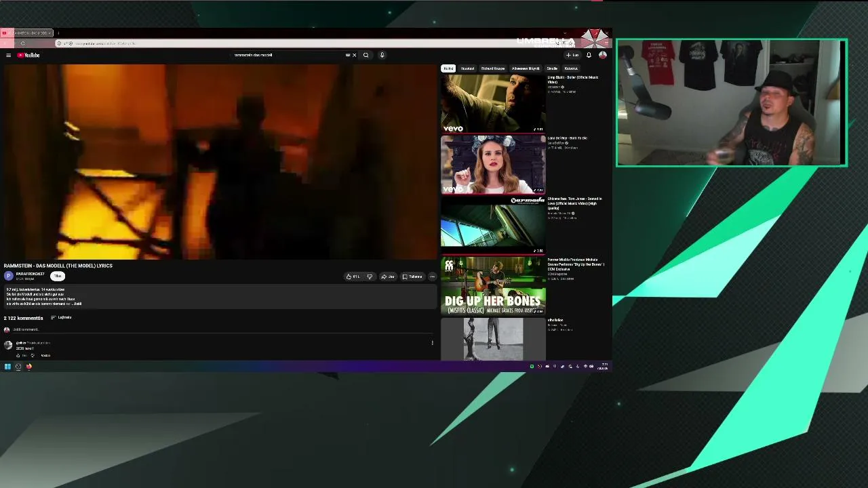868x488 pixels.
Task: Go to the YouTube home logo
Action: [x=28, y=56]
